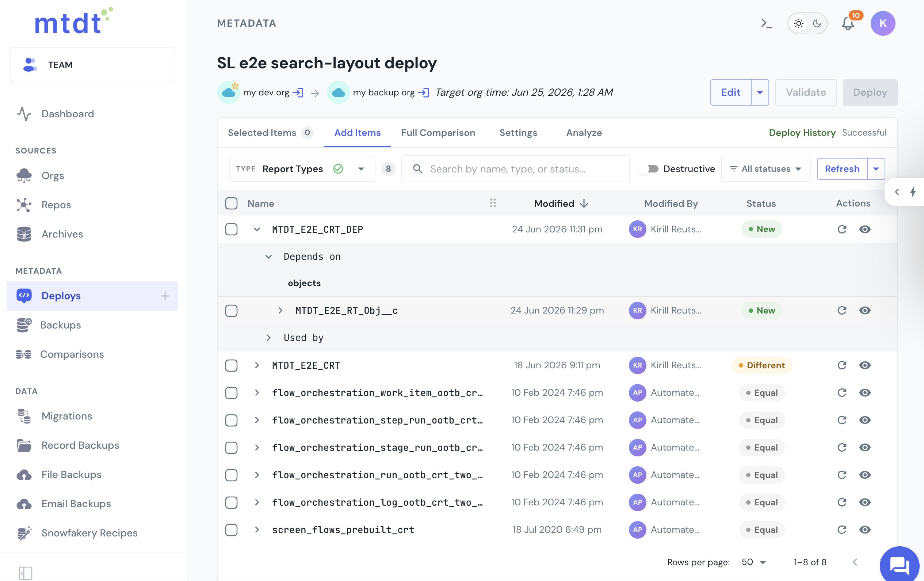The height and width of the screenshot is (581, 924).
Task: Open the terminal console icon
Action: tap(766, 23)
